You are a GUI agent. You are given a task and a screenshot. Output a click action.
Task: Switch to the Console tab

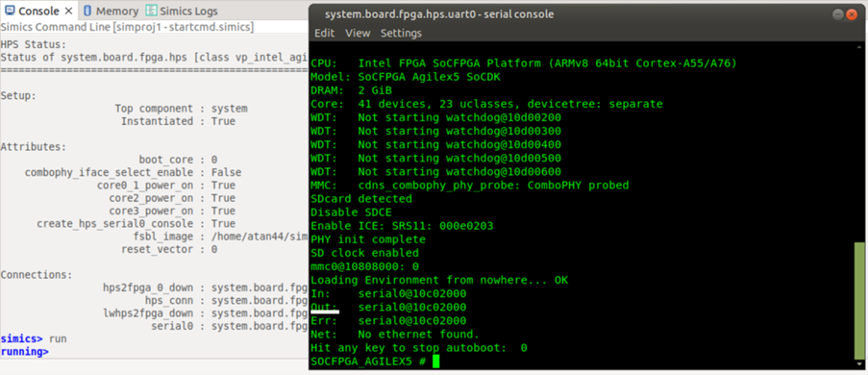[38, 12]
